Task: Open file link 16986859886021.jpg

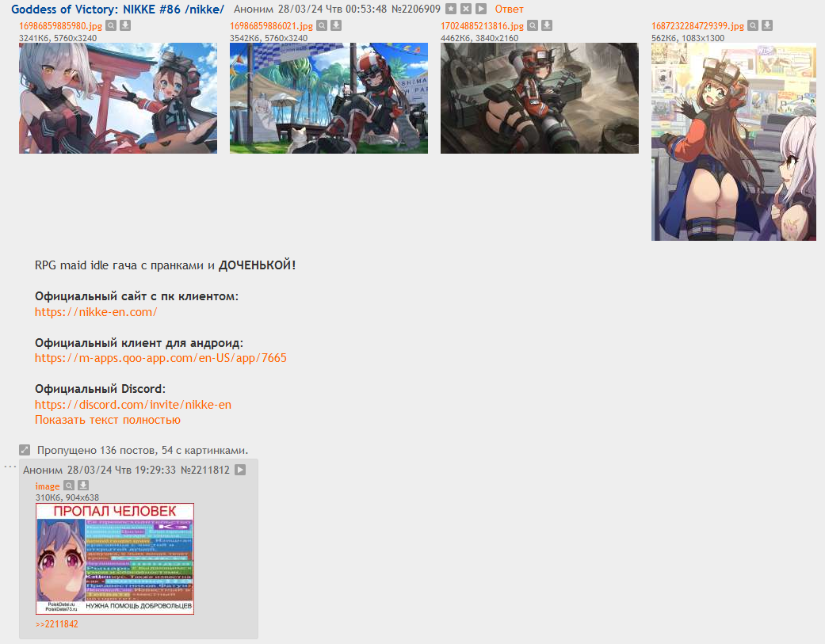Action: click(x=272, y=26)
